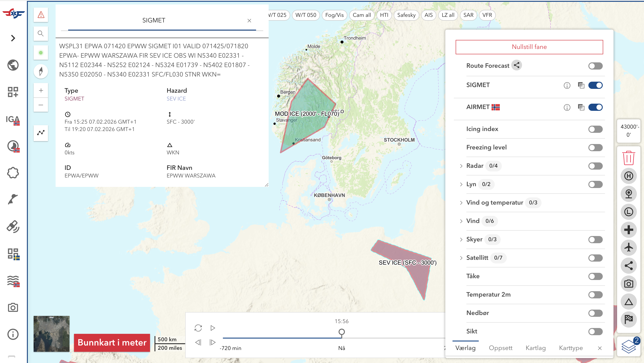Click the Nullstill fane button
The height and width of the screenshot is (363, 644).
click(529, 47)
